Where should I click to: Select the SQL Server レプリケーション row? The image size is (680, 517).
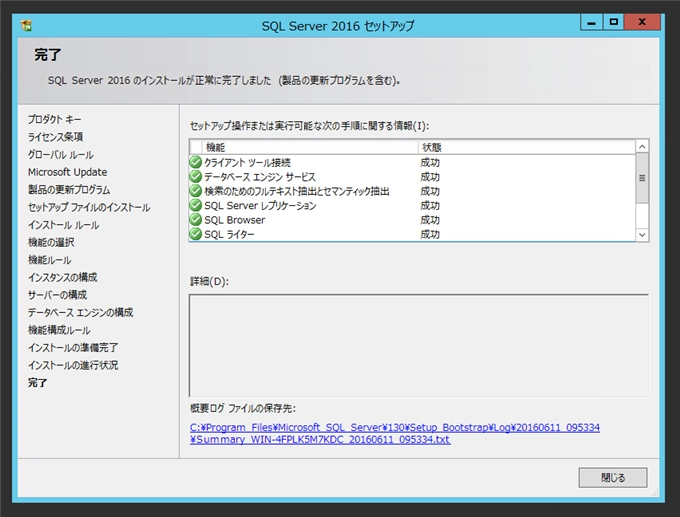[412, 206]
